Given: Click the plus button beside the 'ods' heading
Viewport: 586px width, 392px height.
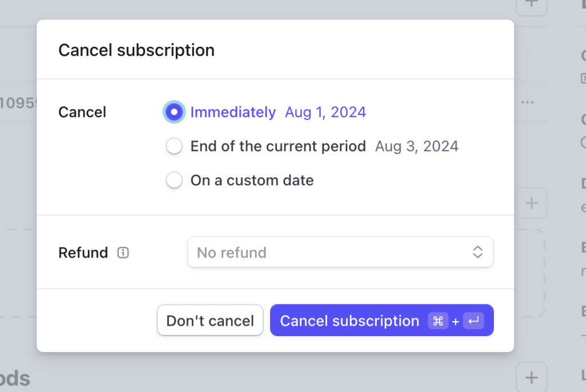Looking at the screenshot, I should (532, 377).
